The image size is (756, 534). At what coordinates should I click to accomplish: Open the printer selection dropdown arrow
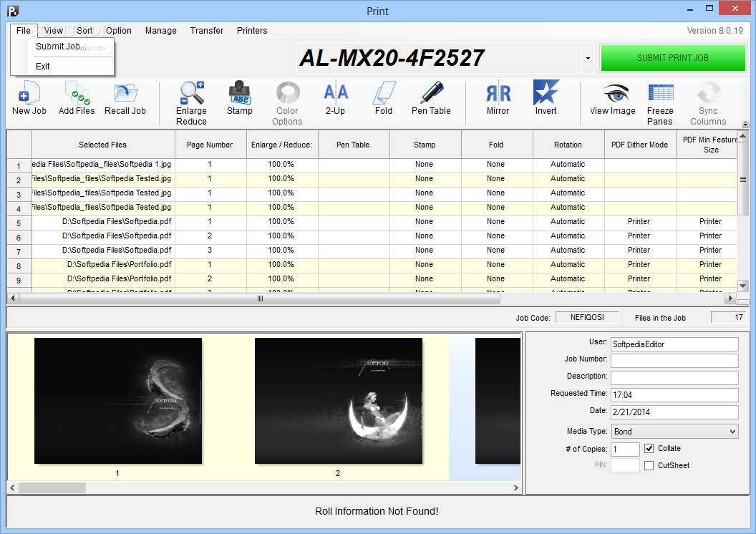coord(588,58)
